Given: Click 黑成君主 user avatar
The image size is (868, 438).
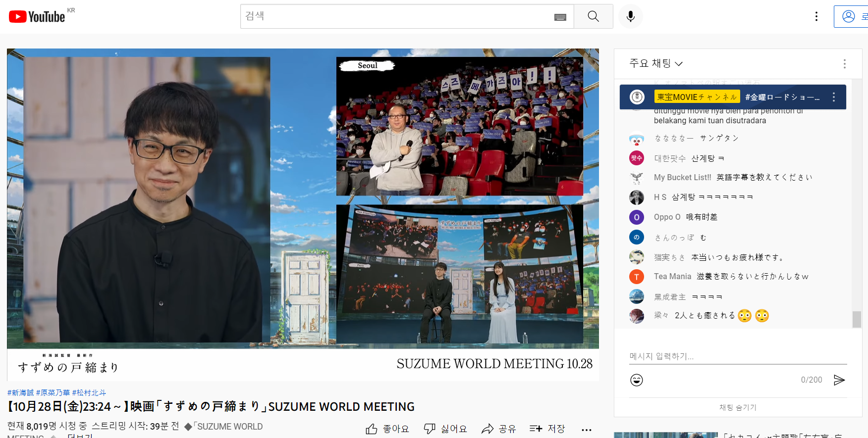Looking at the screenshot, I should 637,296.
